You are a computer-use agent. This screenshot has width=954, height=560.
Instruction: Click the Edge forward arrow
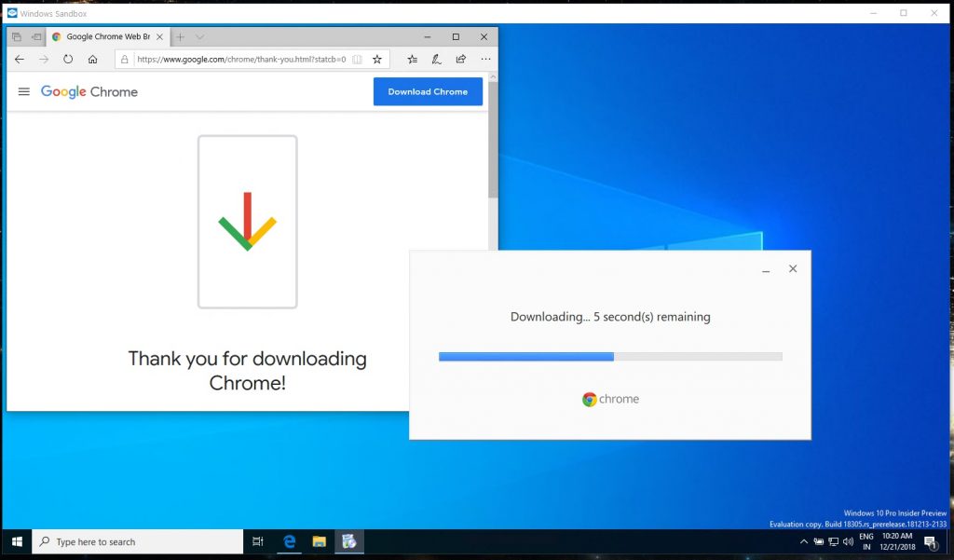pyautogui.click(x=44, y=59)
